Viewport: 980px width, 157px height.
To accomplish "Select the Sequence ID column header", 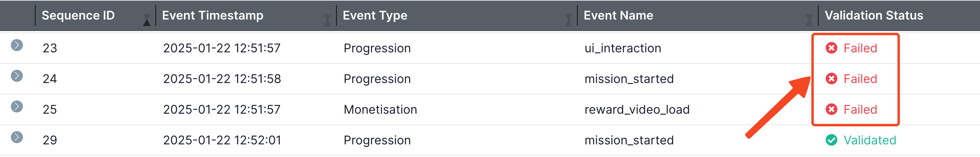I will pyautogui.click(x=78, y=15).
